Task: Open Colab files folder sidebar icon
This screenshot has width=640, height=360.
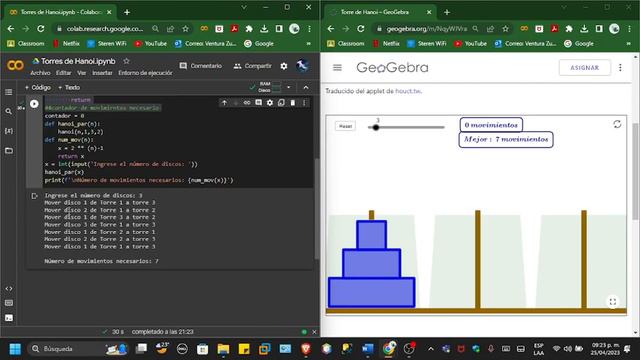Action: click(x=9, y=151)
